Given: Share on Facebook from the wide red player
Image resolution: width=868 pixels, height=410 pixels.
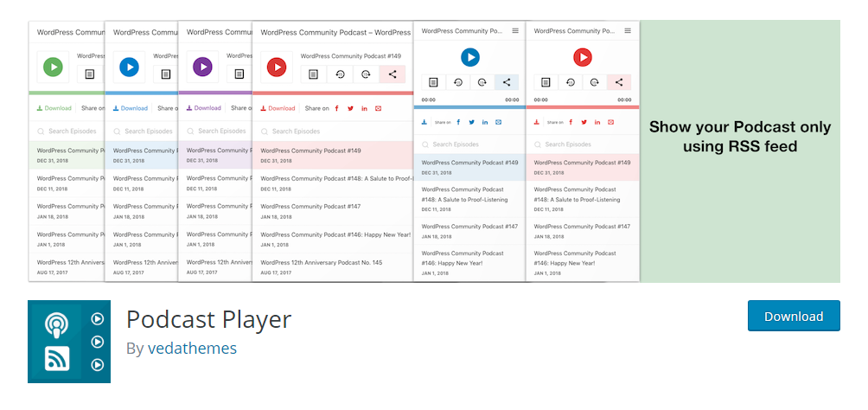Looking at the screenshot, I should [x=336, y=109].
